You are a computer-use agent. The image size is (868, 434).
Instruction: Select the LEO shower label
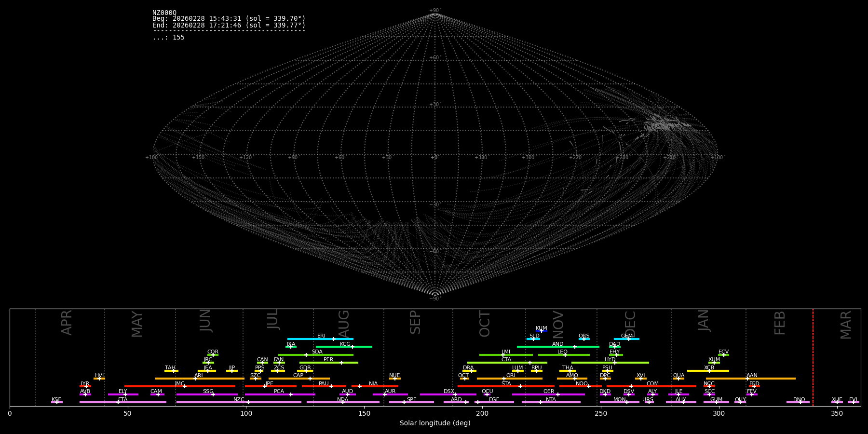(563, 352)
